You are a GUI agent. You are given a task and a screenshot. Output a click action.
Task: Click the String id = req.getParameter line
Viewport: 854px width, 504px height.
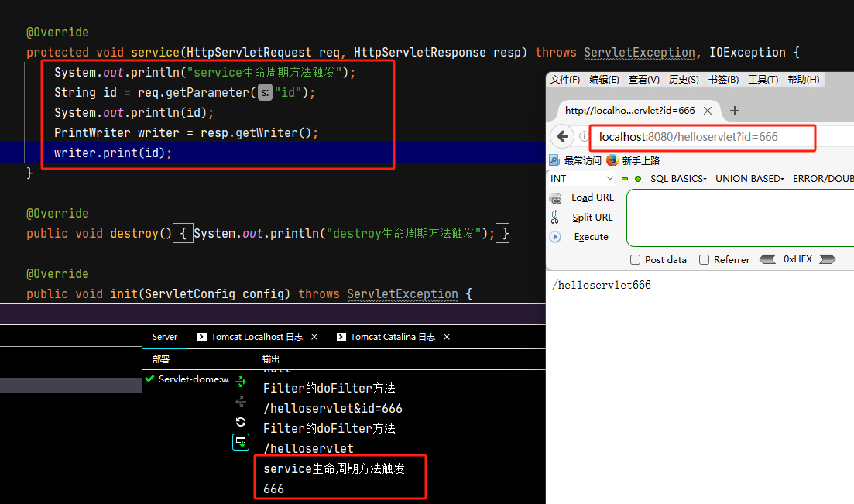tap(184, 93)
